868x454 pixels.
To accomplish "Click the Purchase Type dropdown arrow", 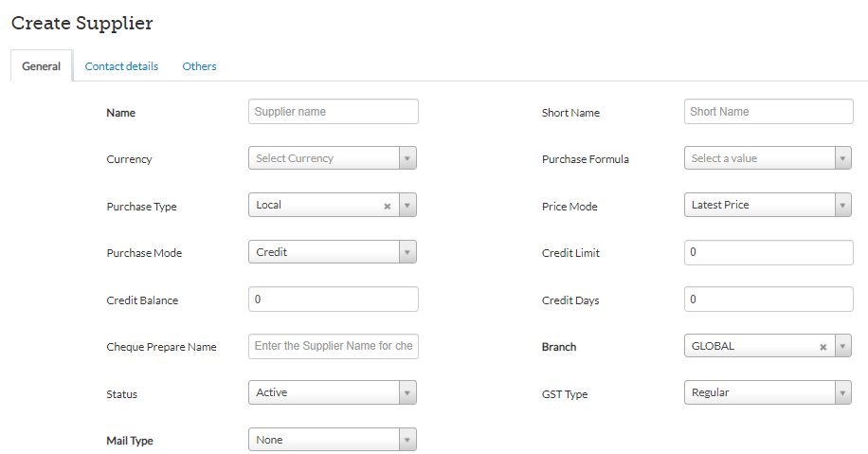I will (x=407, y=206).
